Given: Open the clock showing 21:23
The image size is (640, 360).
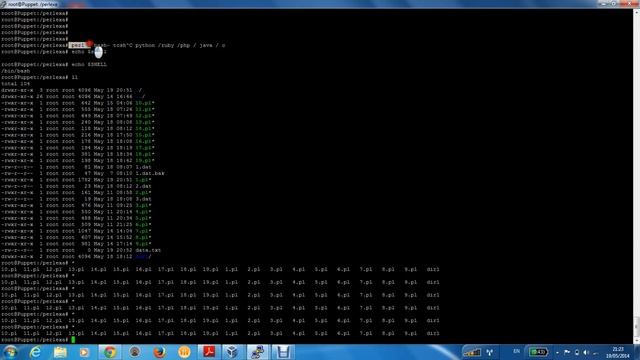Looking at the screenshot, I should 618,352.
